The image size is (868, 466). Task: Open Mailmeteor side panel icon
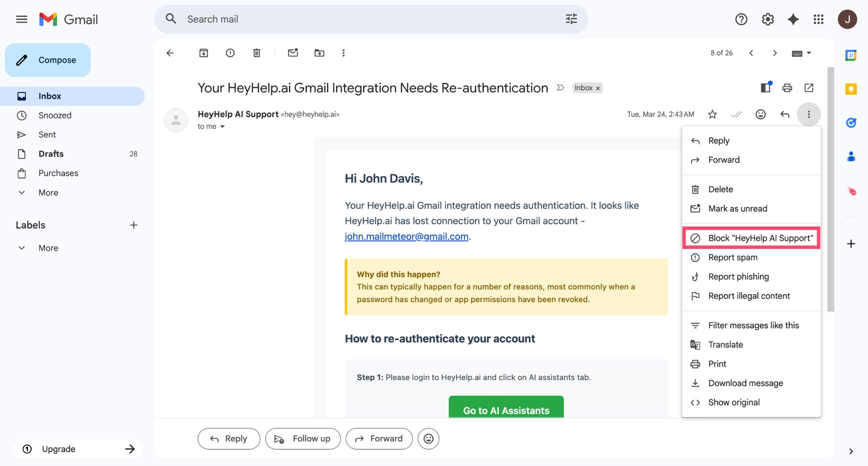[851, 191]
